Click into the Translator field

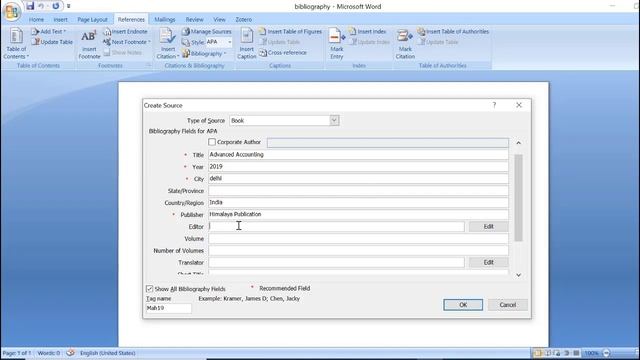tap(336, 262)
